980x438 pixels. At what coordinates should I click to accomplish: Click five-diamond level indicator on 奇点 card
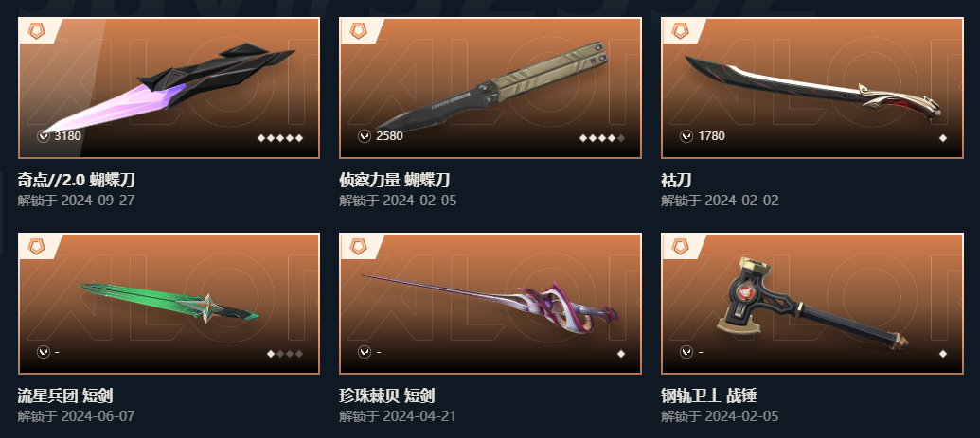(280, 138)
